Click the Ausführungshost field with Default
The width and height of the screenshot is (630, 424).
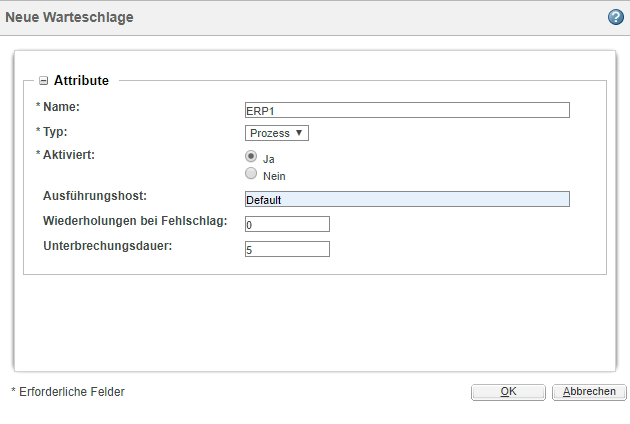pyautogui.click(x=406, y=199)
